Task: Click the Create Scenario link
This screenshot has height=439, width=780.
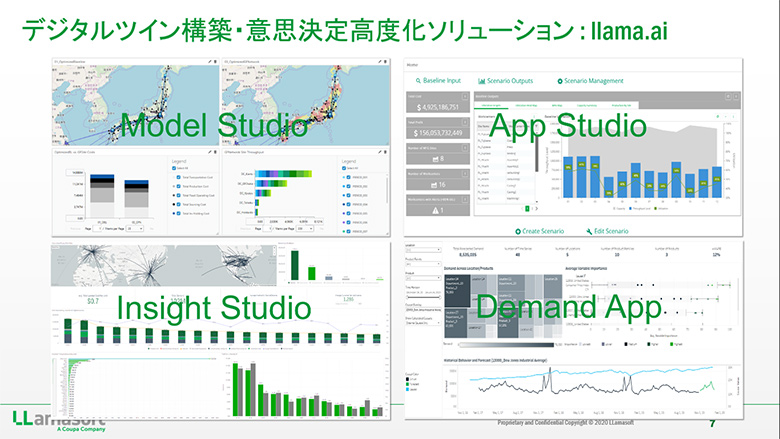Action: (x=543, y=231)
